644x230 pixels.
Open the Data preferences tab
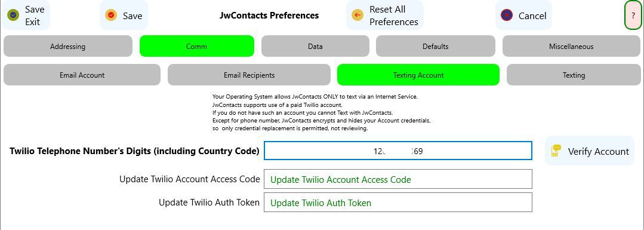pyautogui.click(x=315, y=46)
